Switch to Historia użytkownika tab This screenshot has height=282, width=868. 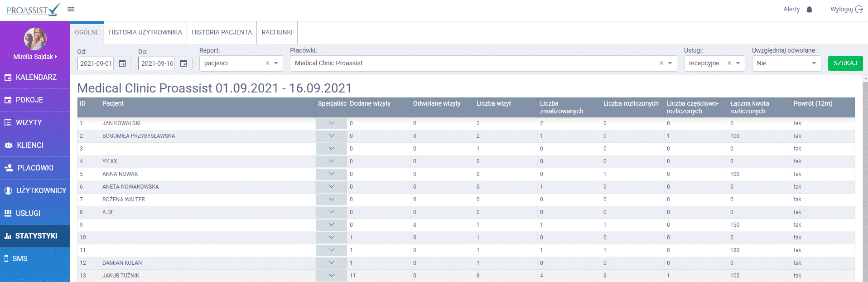pyautogui.click(x=145, y=33)
